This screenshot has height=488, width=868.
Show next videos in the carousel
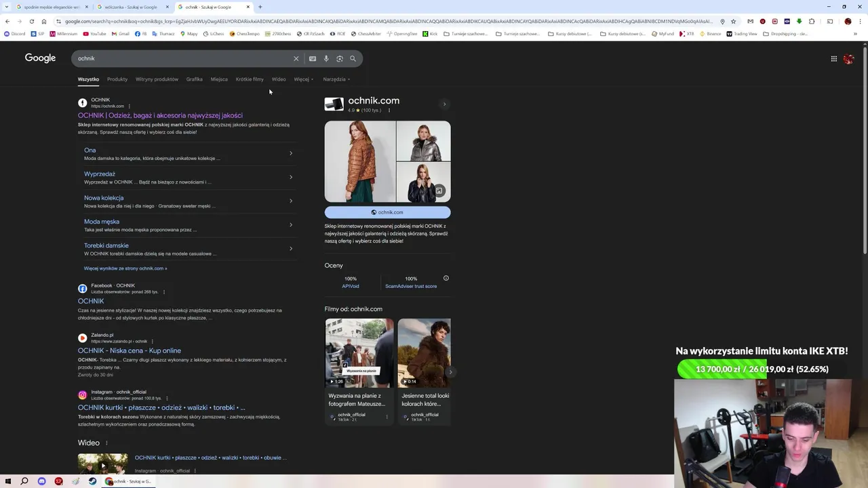[450, 372]
